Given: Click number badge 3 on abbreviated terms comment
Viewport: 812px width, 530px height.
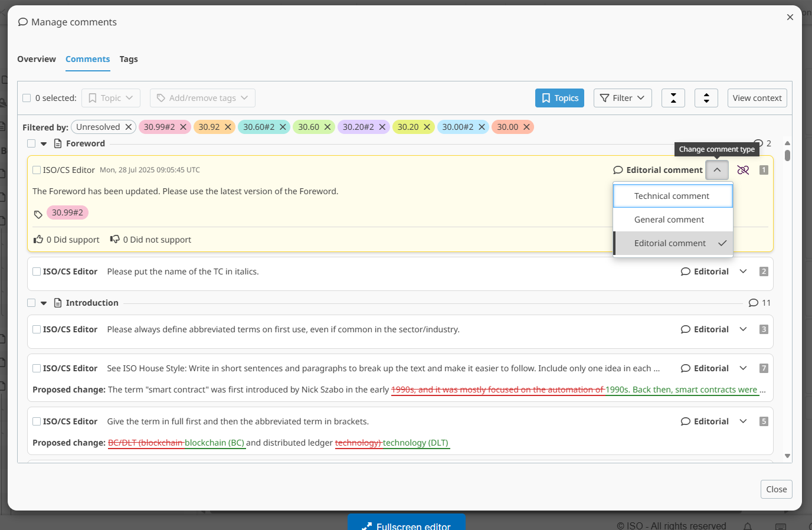Looking at the screenshot, I should point(764,329).
